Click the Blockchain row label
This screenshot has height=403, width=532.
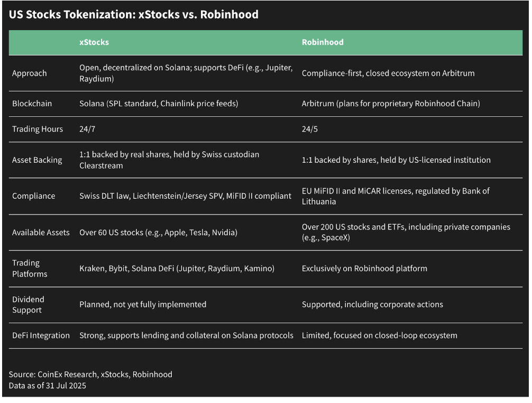pyautogui.click(x=32, y=104)
